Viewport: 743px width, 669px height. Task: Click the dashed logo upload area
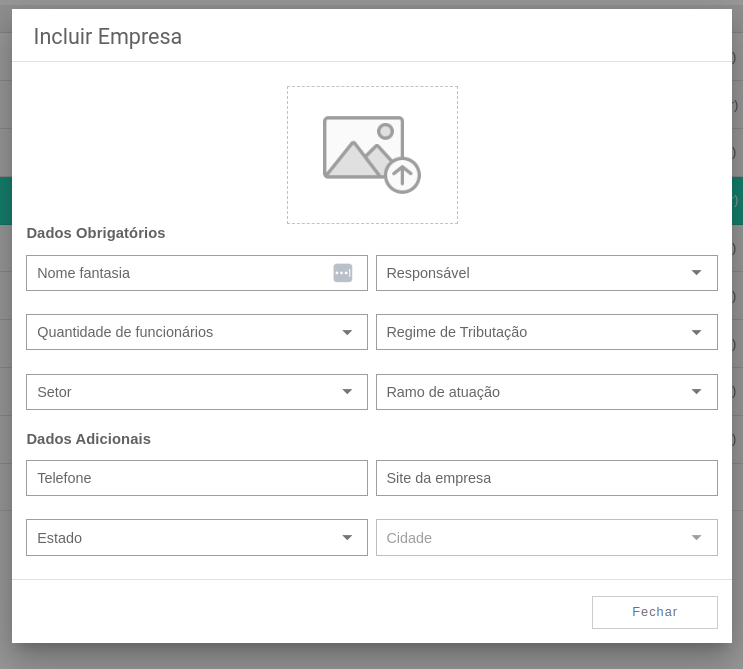click(372, 155)
